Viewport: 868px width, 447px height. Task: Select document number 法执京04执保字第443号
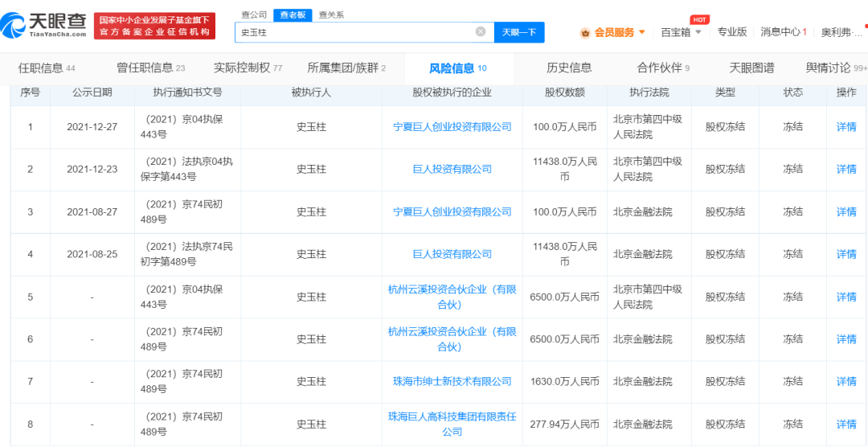click(x=187, y=170)
